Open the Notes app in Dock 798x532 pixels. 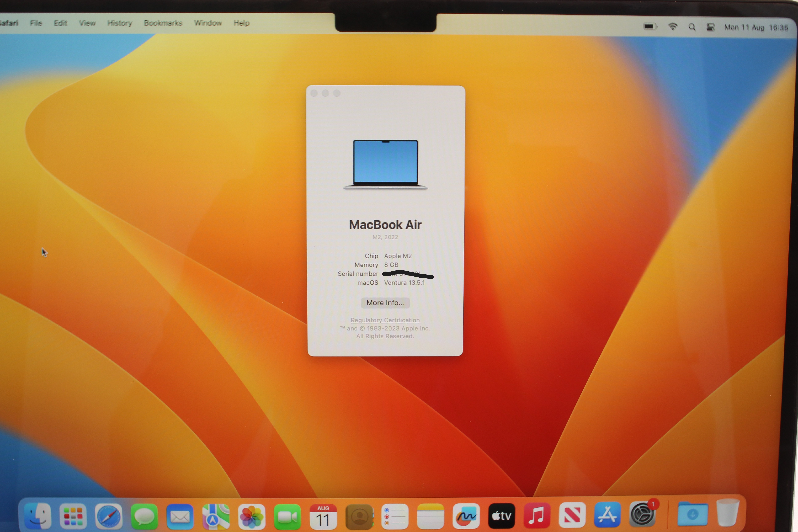tap(430, 516)
